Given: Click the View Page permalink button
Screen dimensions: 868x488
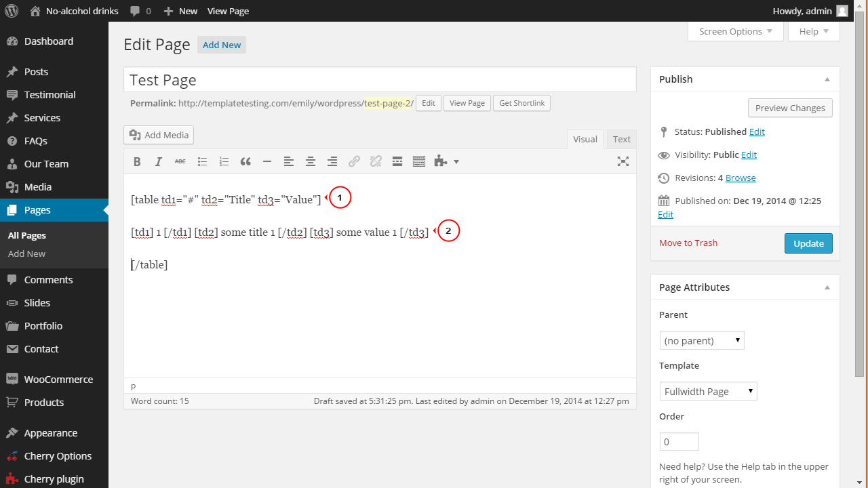Looking at the screenshot, I should (467, 103).
